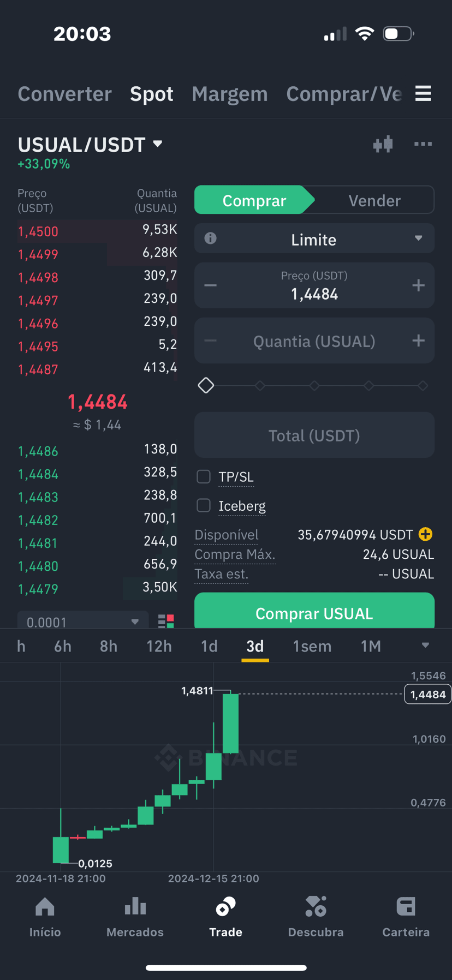Tap the TP/SL label link
The height and width of the screenshot is (980, 452).
(x=236, y=477)
